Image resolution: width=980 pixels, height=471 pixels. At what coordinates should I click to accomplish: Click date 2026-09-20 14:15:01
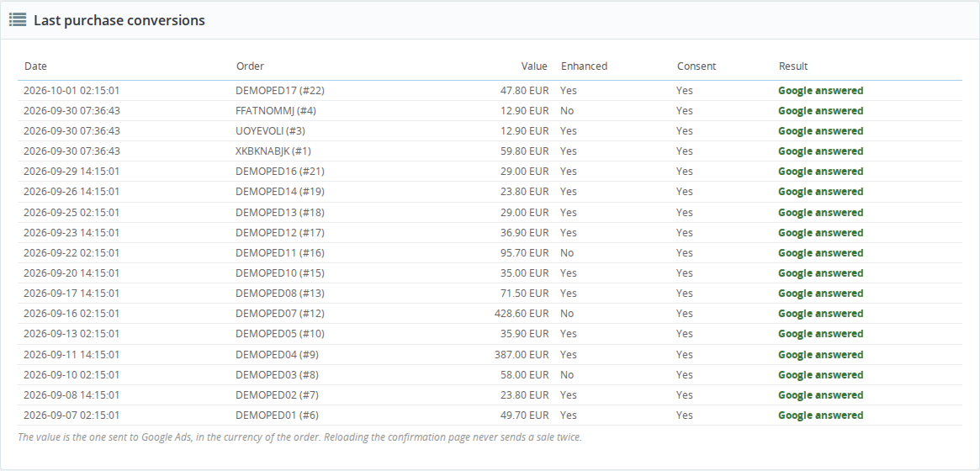72,273
